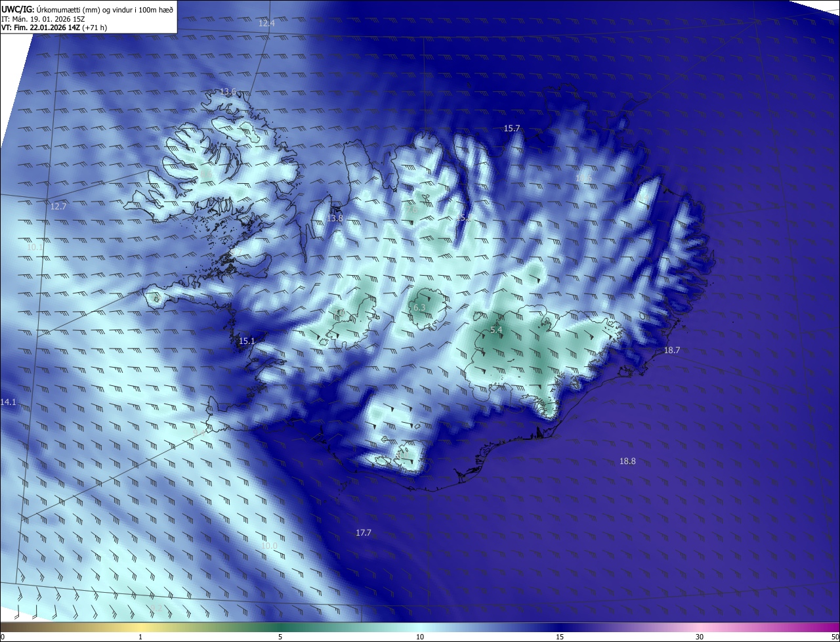Click the 14.1 value label
This screenshot has width=840, height=642.
[8, 402]
